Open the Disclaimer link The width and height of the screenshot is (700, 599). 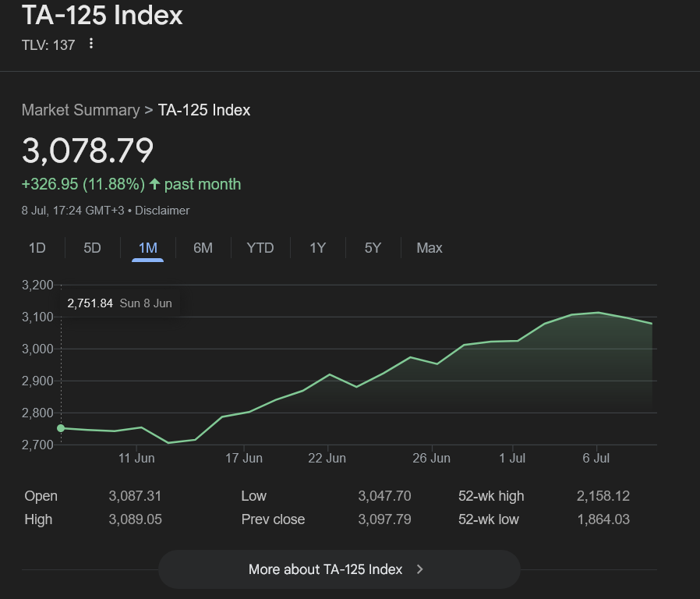coord(162,211)
